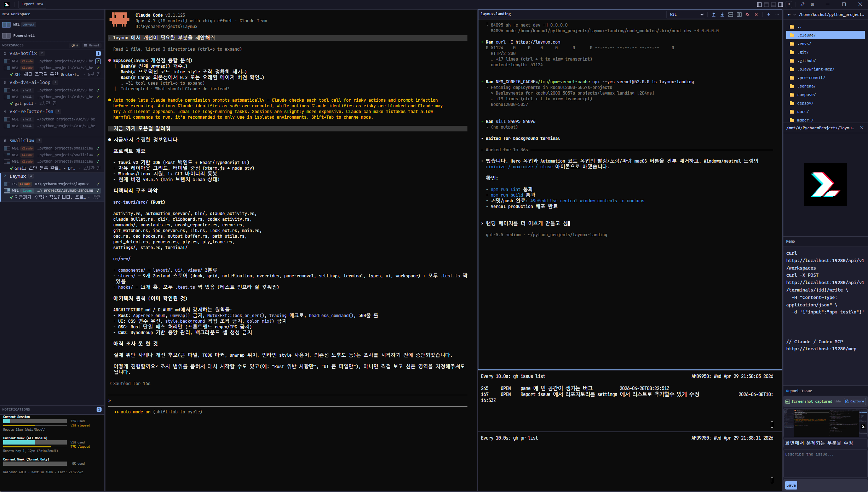The width and height of the screenshot is (868, 492).
Task: Click Export menu item
Action: coord(28,4)
